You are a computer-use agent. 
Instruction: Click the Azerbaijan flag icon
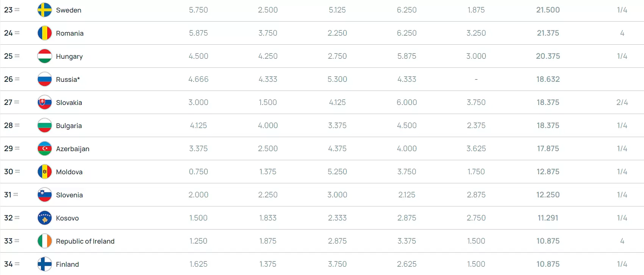pyautogui.click(x=45, y=148)
